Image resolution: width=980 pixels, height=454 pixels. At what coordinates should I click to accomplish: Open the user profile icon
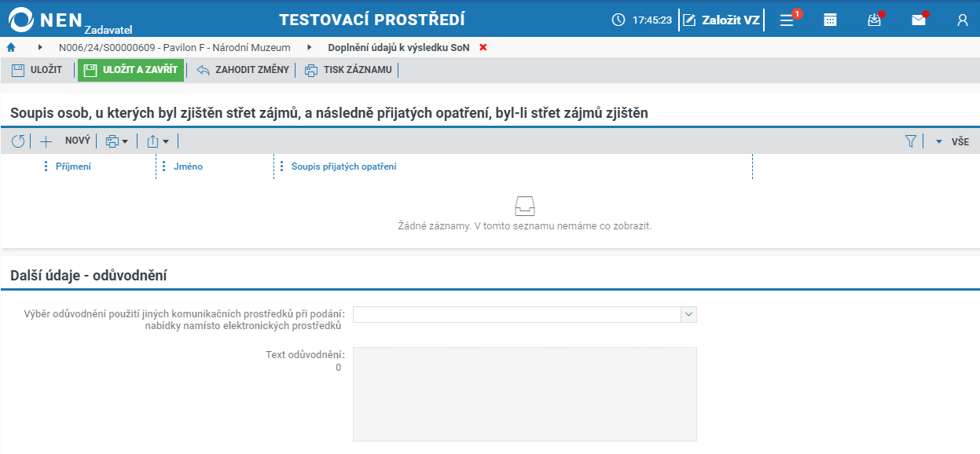click(962, 19)
